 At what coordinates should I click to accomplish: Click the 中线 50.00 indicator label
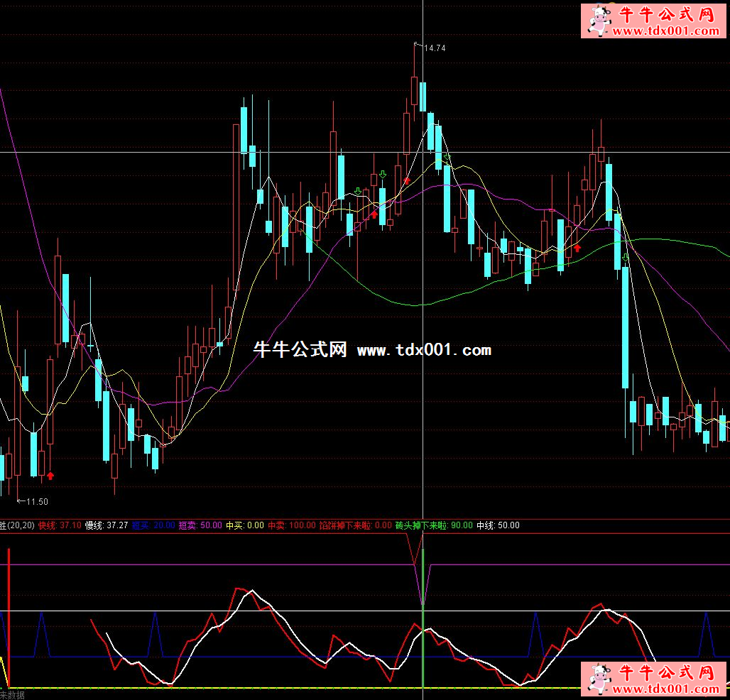[x=498, y=525]
